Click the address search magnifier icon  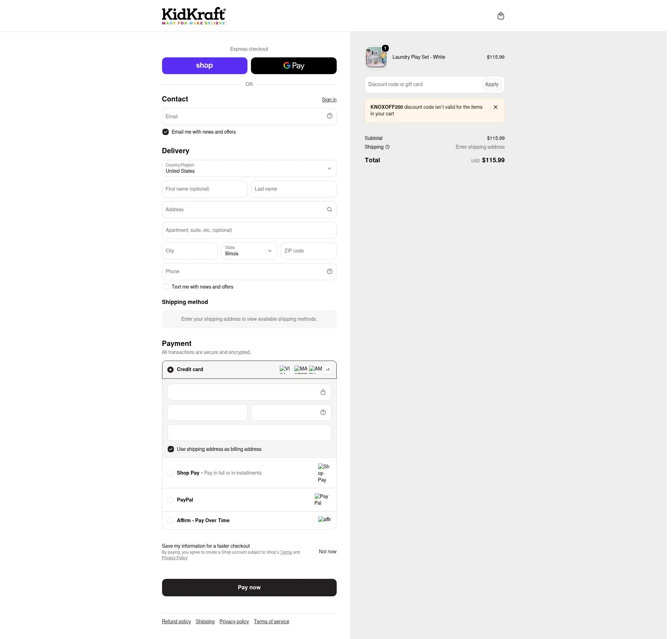pos(329,210)
